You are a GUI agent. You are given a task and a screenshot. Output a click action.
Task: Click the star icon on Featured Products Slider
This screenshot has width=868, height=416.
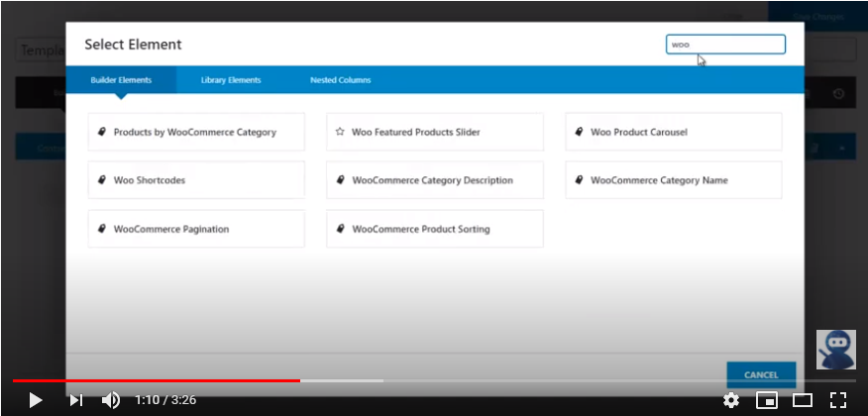tap(340, 132)
